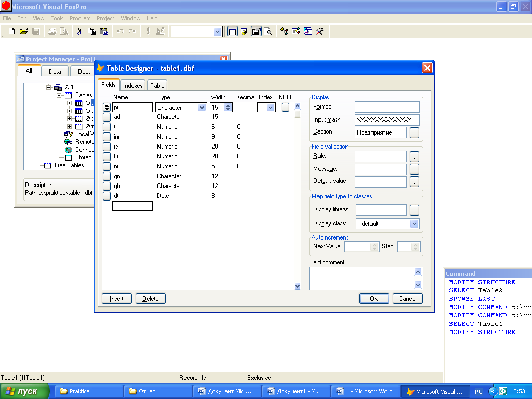Click the Stored Procedures icon in tree
This screenshot has height=399, width=532.
point(69,157)
